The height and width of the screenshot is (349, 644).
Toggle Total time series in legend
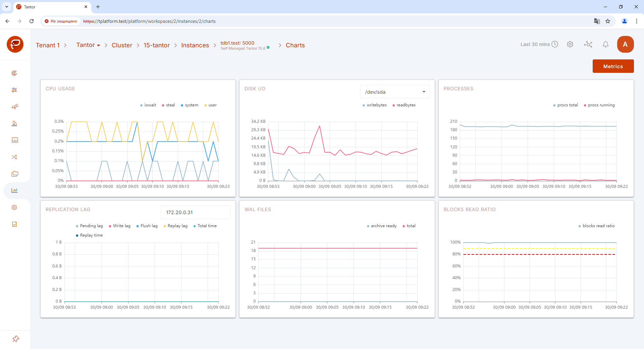(x=205, y=226)
